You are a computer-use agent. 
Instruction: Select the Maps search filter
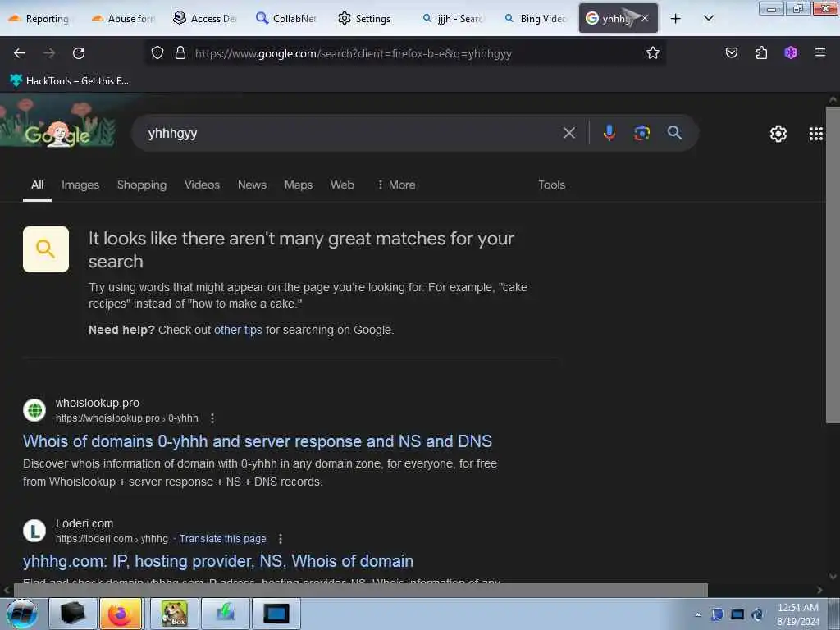pos(299,185)
